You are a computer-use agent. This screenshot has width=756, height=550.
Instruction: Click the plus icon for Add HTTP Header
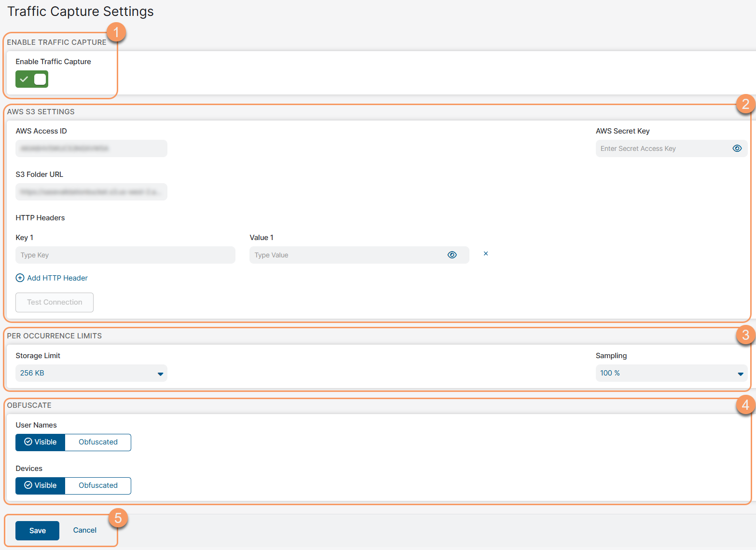(20, 278)
